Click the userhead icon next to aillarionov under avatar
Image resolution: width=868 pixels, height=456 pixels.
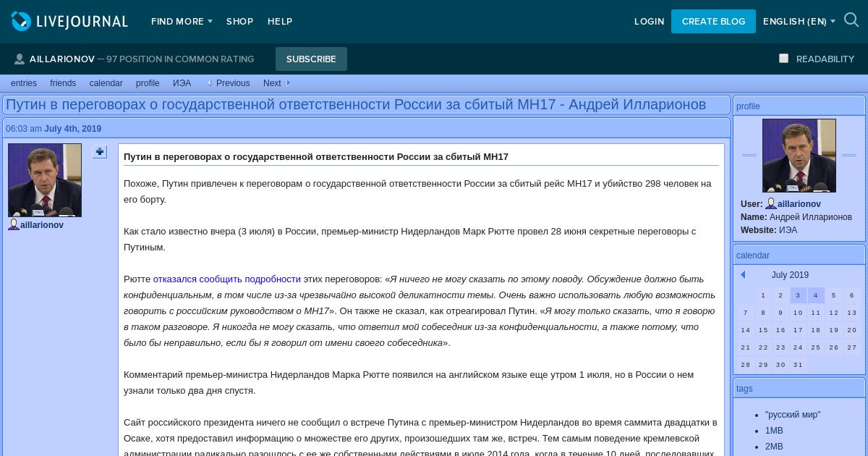point(14,224)
